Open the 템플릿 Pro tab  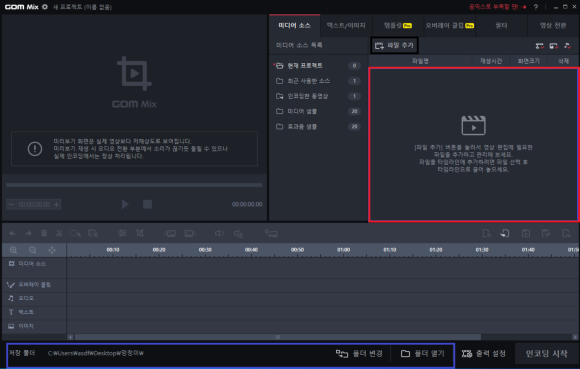click(x=398, y=26)
